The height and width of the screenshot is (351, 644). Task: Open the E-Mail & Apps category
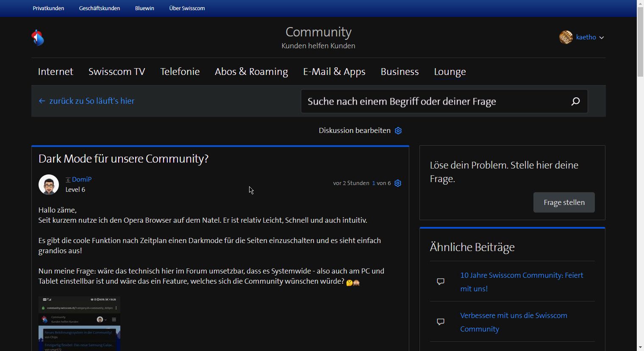pos(334,72)
